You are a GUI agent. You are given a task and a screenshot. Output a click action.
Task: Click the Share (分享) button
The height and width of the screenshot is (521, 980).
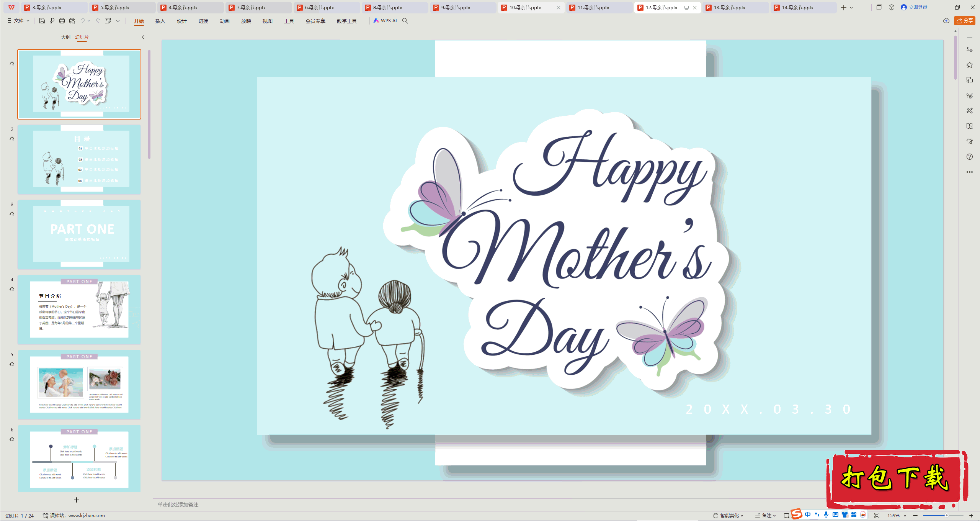point(965,21)
